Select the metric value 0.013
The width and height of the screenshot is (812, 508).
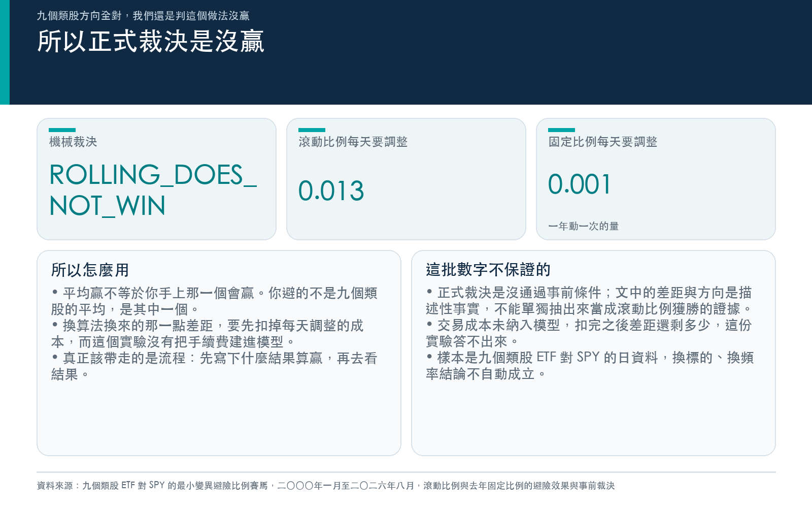point(331,191)
